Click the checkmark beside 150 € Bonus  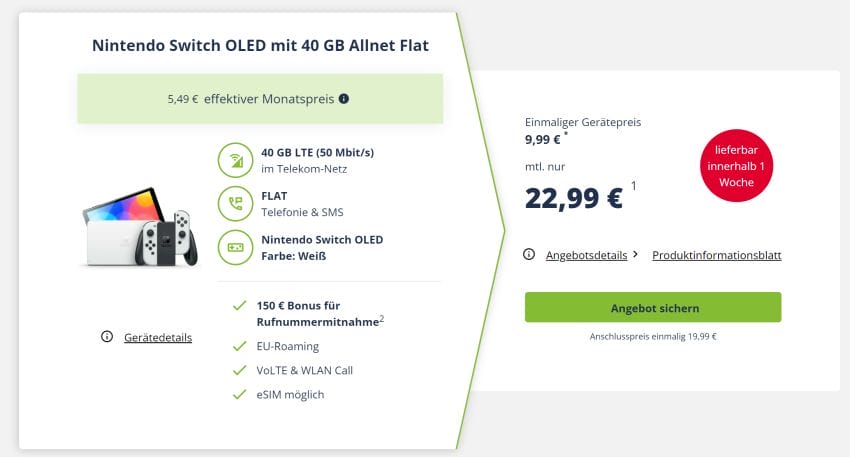(x=240, y=306)
